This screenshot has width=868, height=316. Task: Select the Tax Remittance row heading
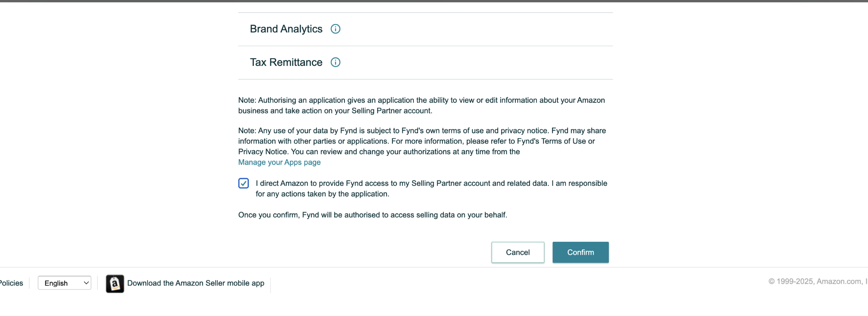click(286, 62)
